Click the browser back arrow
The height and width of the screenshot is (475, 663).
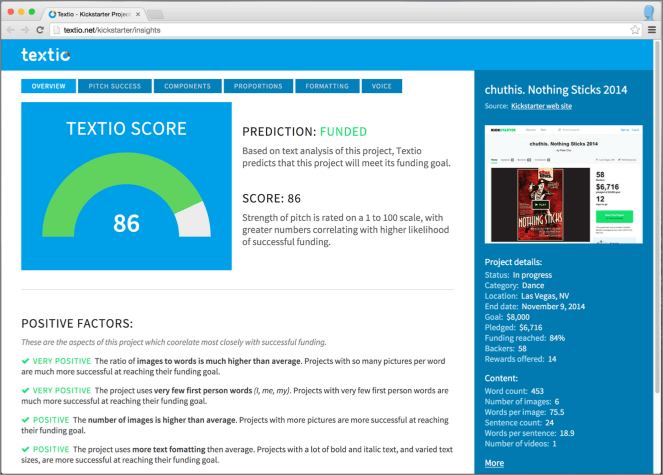tap(11, 30)
